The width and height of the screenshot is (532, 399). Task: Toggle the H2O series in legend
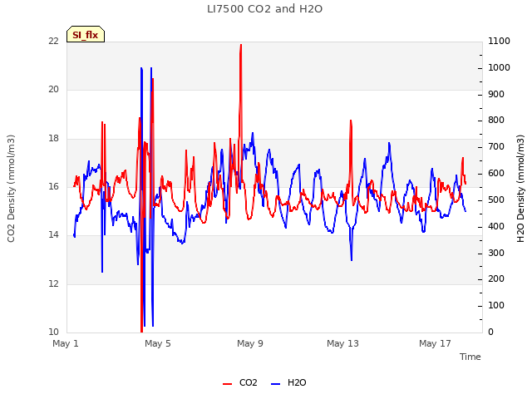point(288,382)
